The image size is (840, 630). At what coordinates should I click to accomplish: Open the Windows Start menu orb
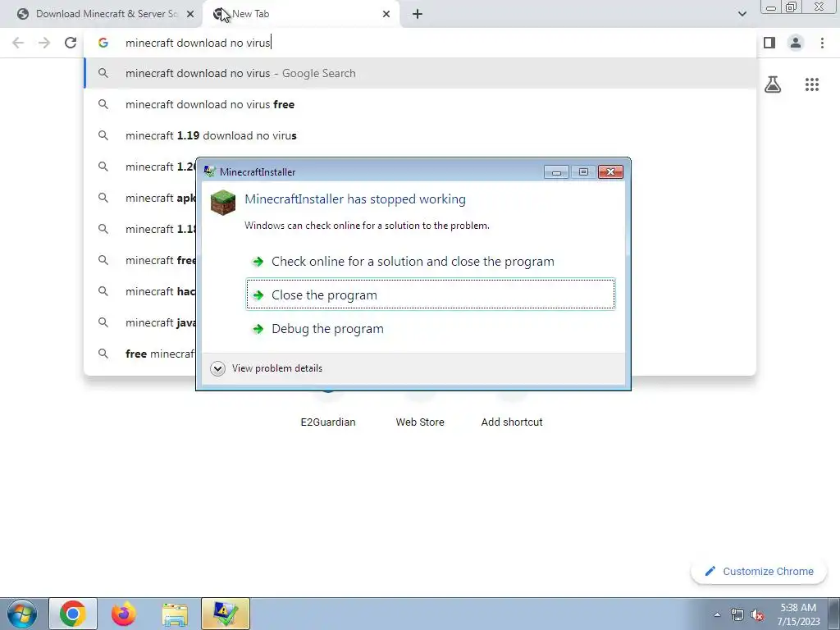(22, 614)
